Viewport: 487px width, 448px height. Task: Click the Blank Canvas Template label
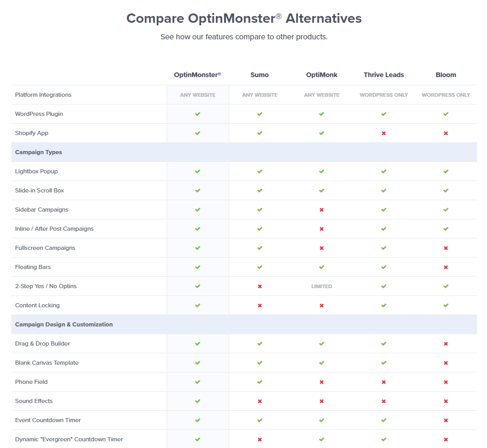(x=47, y=363)
